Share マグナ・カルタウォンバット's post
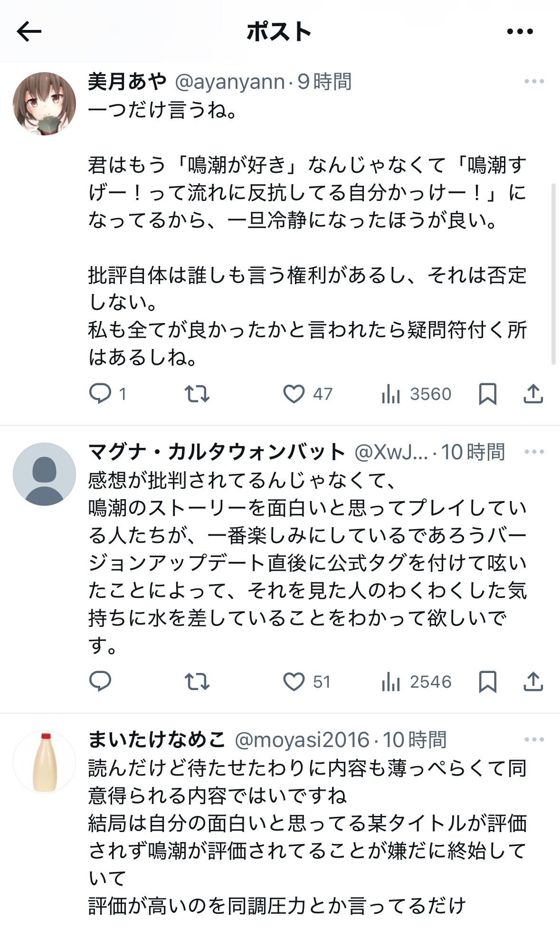The height and width of the screenshot is (928, 560). 533,682
